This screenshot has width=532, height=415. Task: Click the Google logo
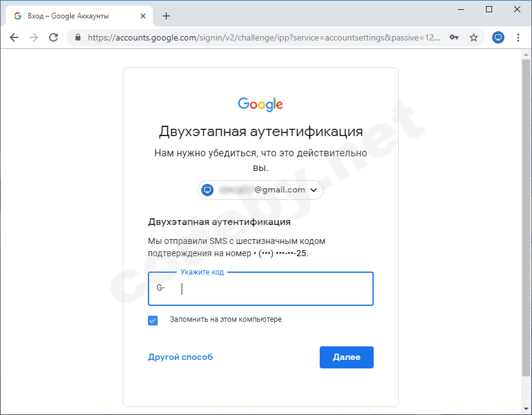[x=261, y=104]
